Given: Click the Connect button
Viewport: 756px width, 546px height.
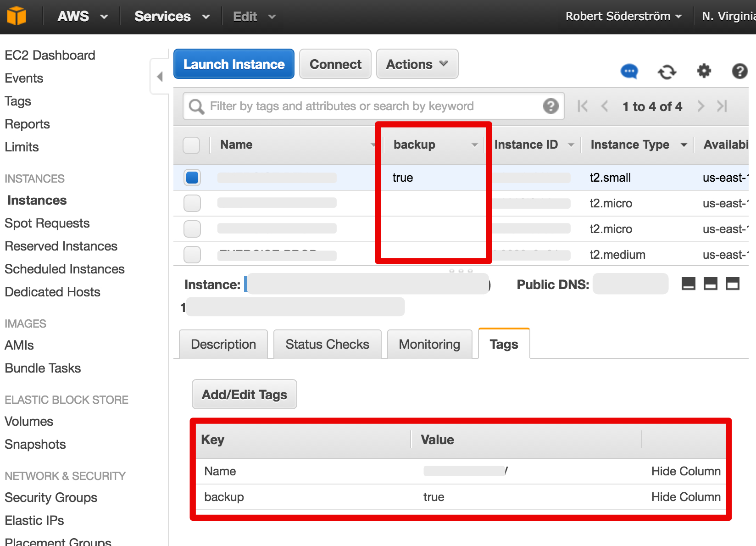Looking at the screenshot, I should [x=335, y=64].
